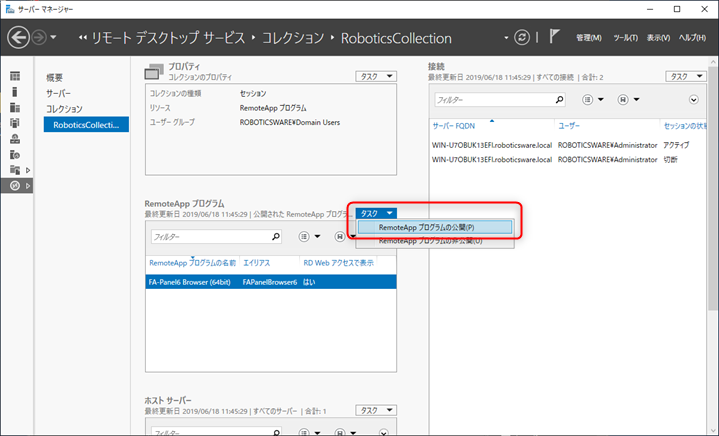Open breadcrumb dropdown arrow before refresh icon

506,38
